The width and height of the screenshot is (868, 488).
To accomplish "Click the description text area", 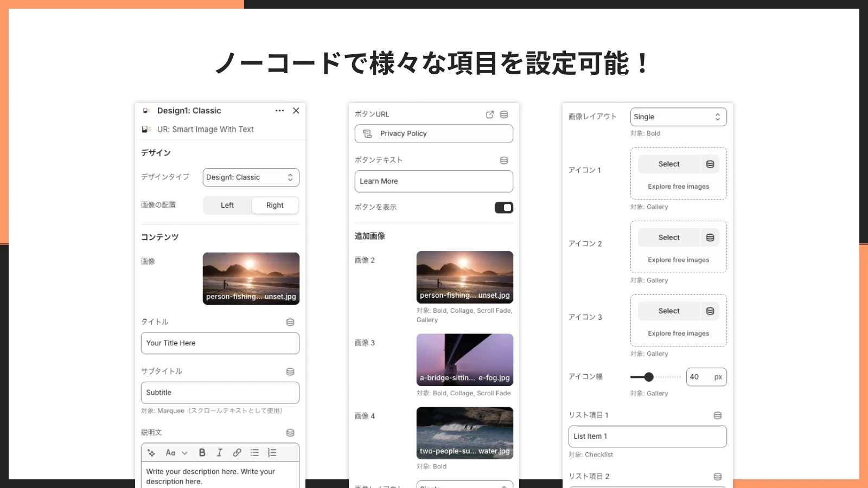I will click(220, 476).
